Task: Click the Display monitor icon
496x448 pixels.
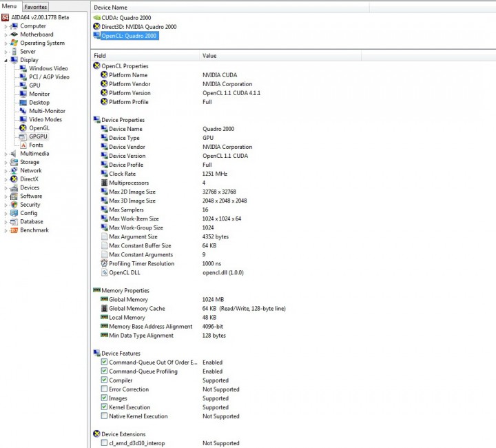Action: point(14,60)
